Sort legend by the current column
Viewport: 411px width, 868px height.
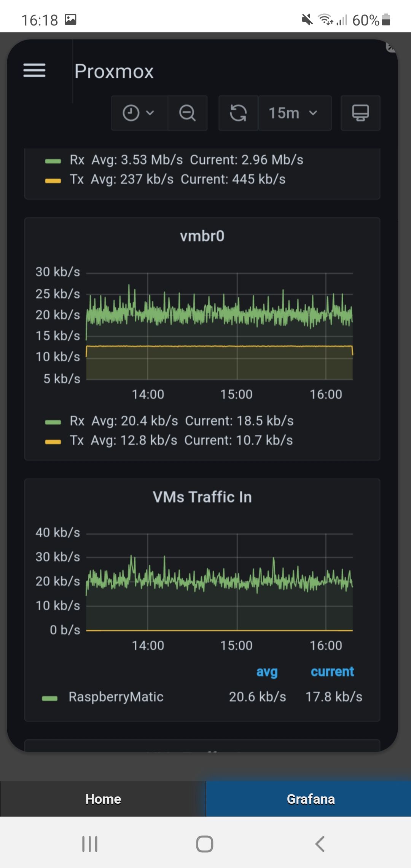coord(332,672)
